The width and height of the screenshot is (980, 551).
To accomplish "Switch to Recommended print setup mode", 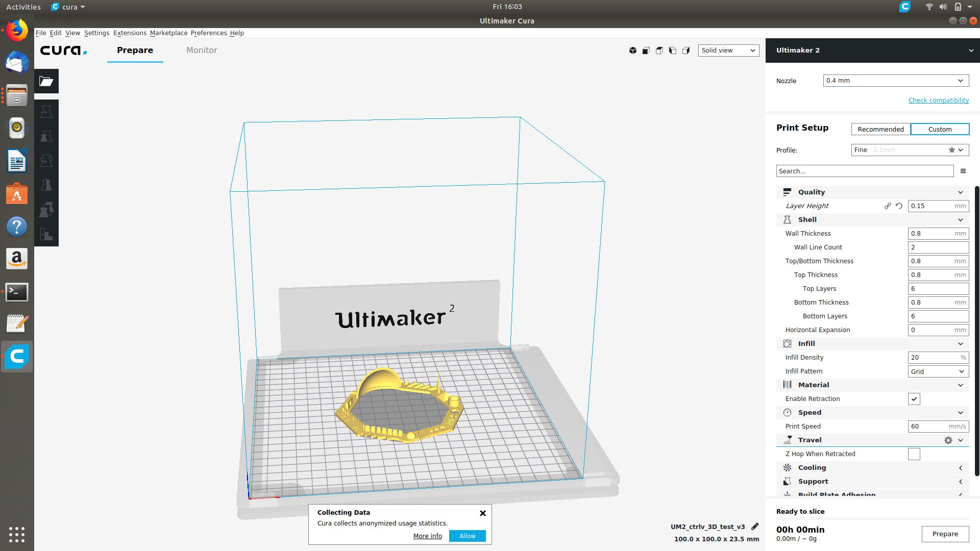I will [x=880, y=129].
